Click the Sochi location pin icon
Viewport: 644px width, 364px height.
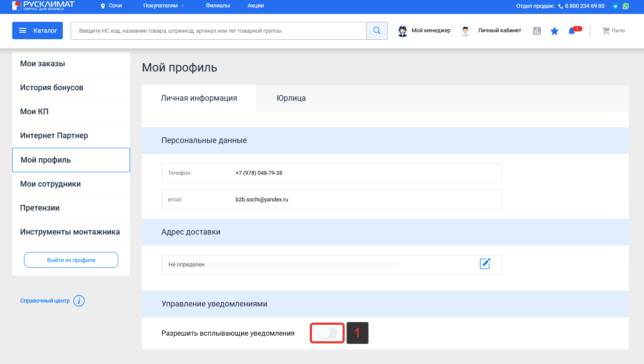pyautogui.click(x=103, y=6)
